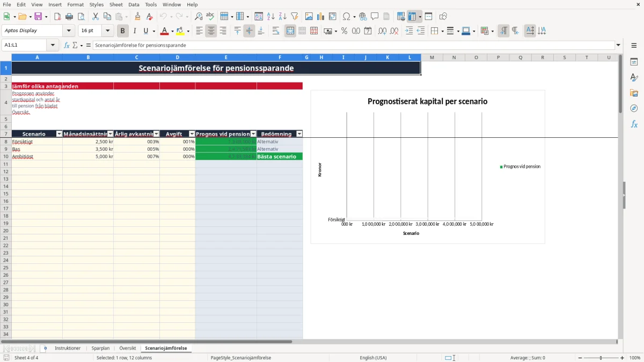Open the sidebar Gallery panel
Image resolution: width=644 pixels, height=362 pixels.
tap(634, 93)
